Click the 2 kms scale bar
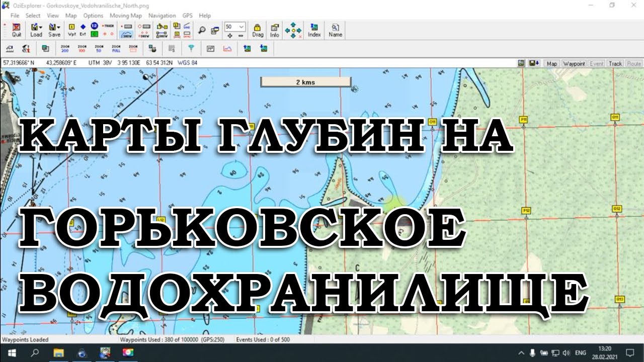This screenshot has height=362, width=644. tap(305, 82)
